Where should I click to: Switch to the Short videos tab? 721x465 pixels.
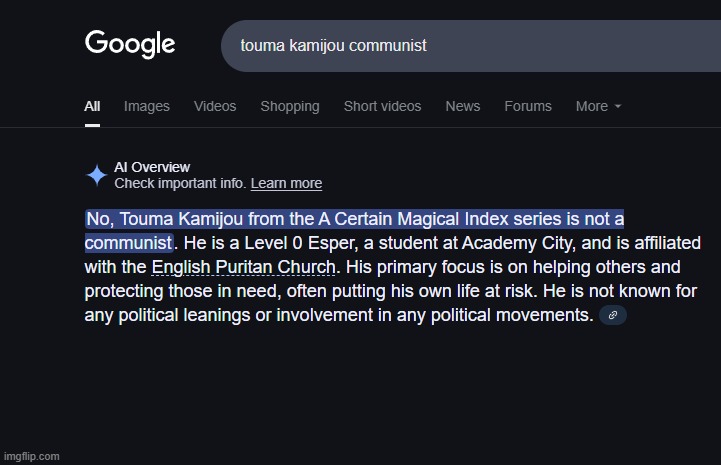point(382,106)
